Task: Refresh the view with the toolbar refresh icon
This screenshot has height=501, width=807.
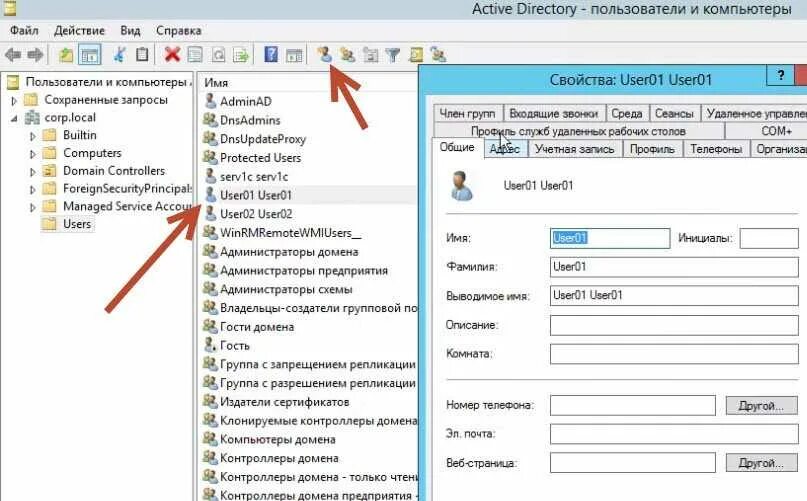Action: click(218, 54)
